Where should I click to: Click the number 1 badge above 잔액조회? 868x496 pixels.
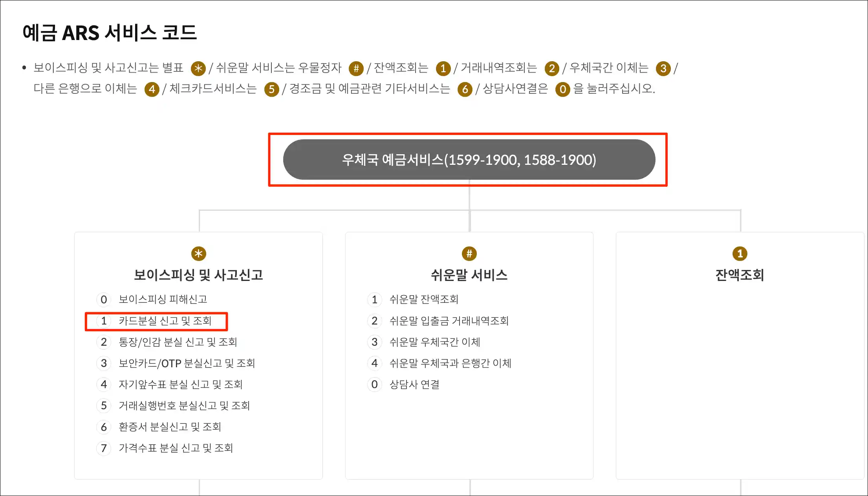point(740,253)
